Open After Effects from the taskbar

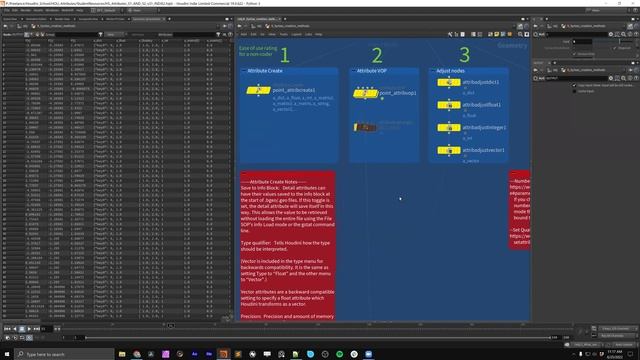(x=194, y=354)
